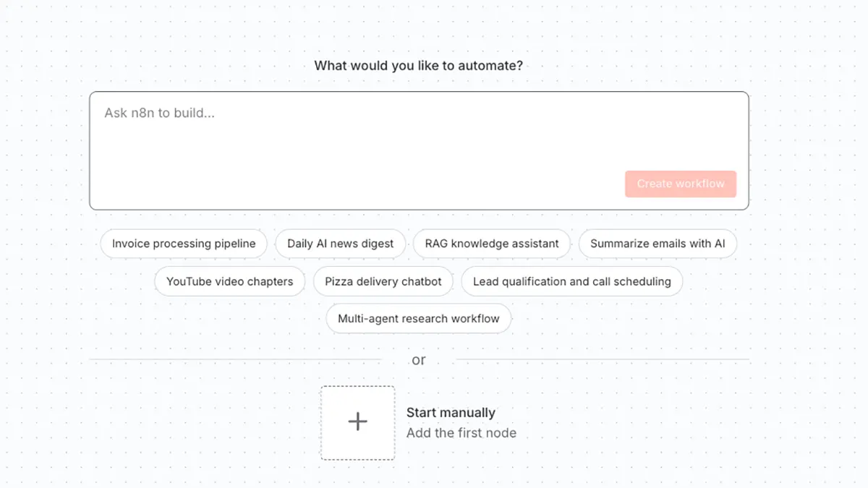Click the "What would you like to automate?" heading
This screenshot has height=488, width=868.
point(418,66)
